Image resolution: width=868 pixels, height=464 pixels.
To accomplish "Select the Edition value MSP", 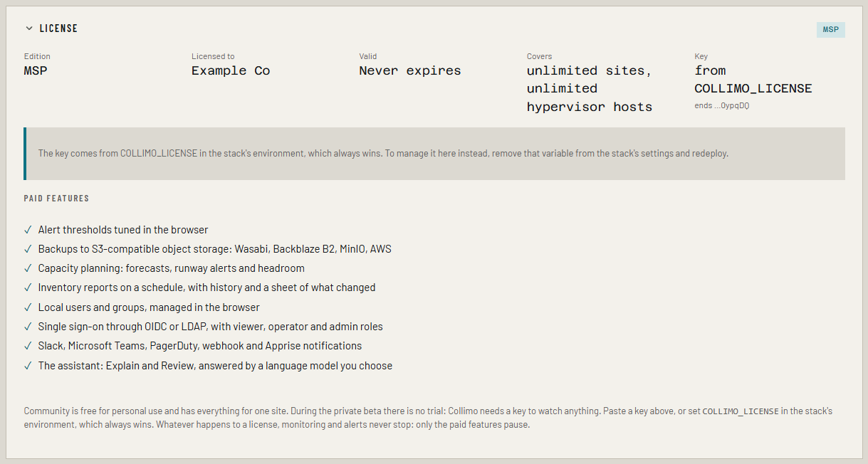I will 36,70.
